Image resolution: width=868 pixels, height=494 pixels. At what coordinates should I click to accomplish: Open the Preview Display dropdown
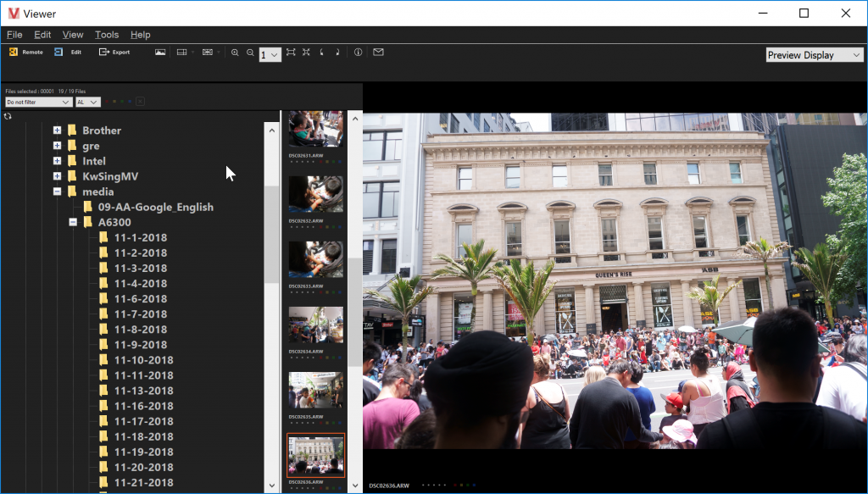[814, 55]
